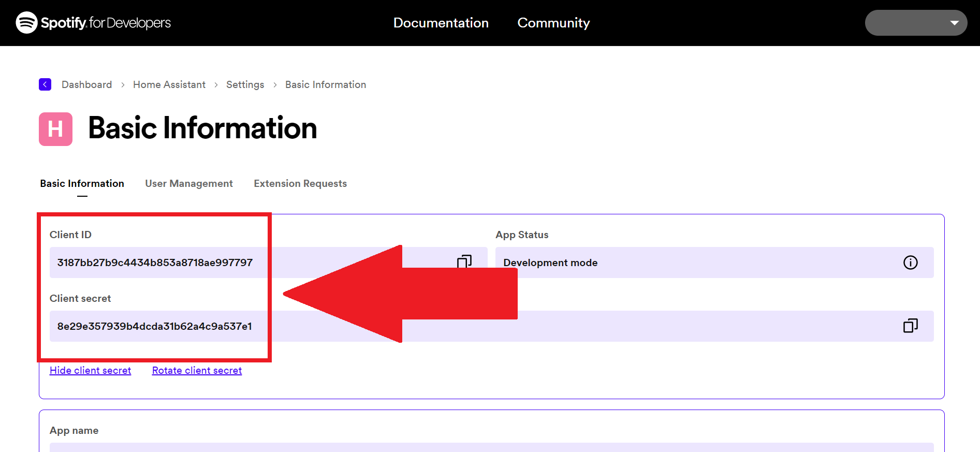Open Settings breadcrumb link
The width and height of the screenshot is (980, 452).
[245, 84]
